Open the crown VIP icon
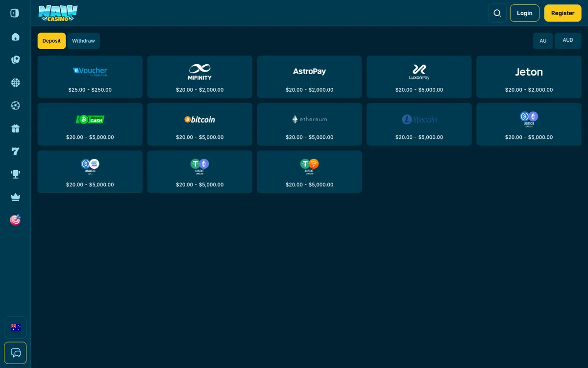Image resolution: width=588 pixels, height=368 pixels. (15, 197)
